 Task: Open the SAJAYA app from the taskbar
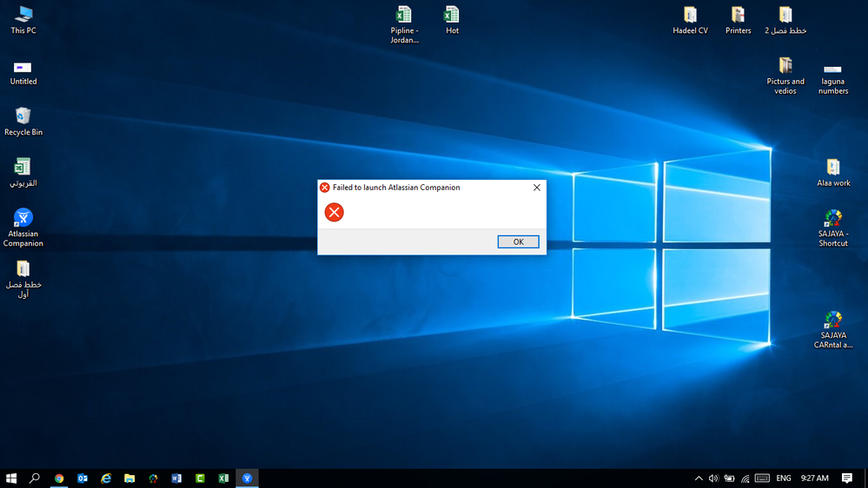coord(153,478)
